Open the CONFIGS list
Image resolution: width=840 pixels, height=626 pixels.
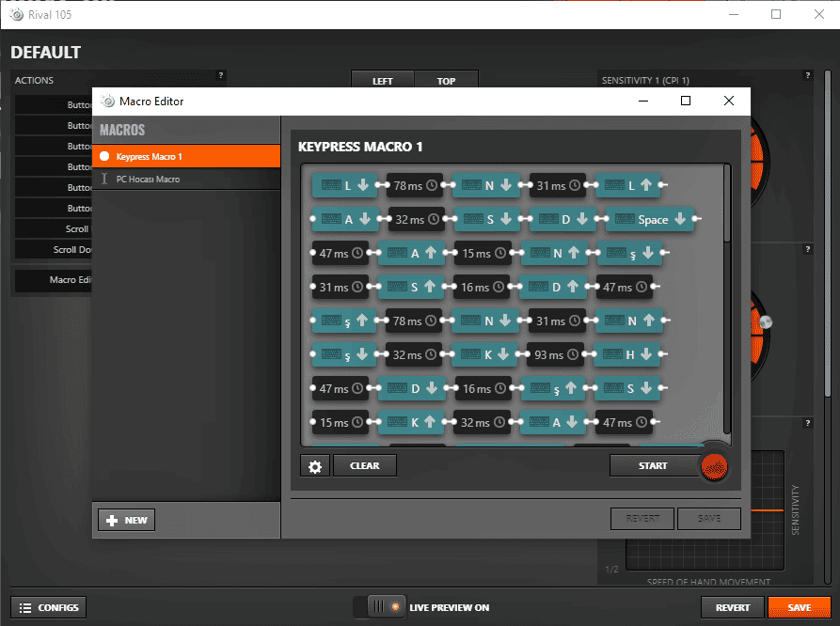(x=49, y=607)
